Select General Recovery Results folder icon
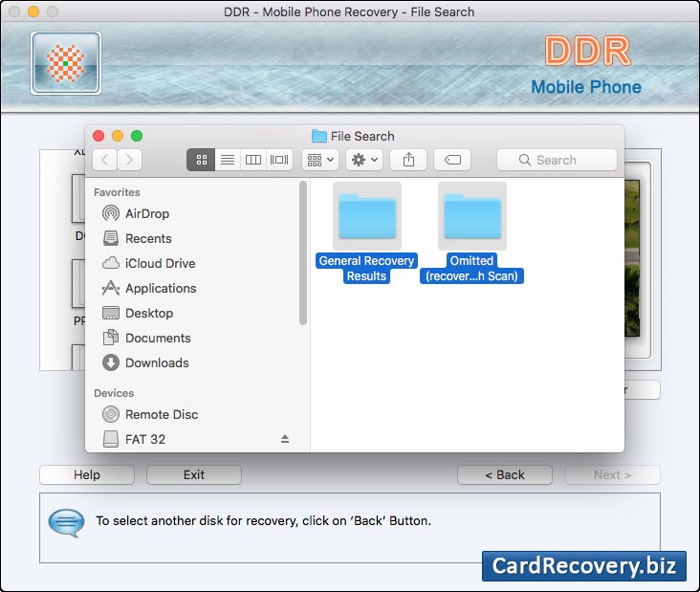The image size is (700, 592). 367,216
